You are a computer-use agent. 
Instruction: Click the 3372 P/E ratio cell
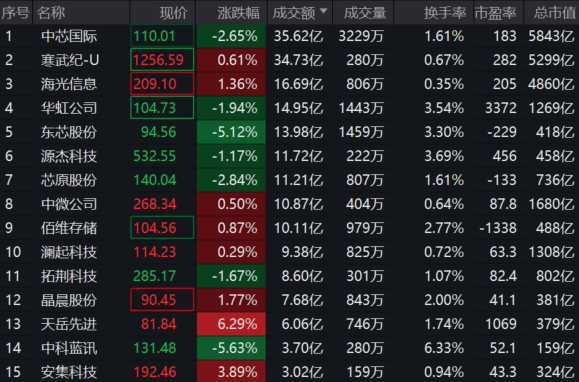click(500, 108)
